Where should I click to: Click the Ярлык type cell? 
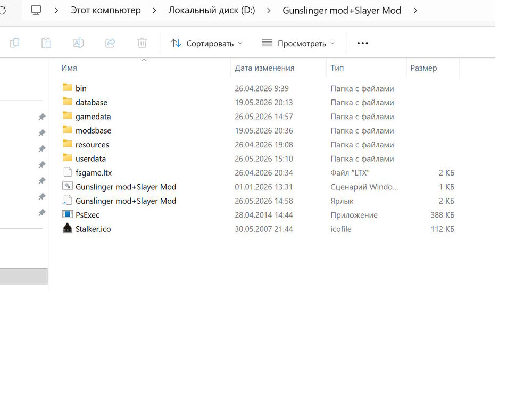pyautogui.click(x=342, y=201)
